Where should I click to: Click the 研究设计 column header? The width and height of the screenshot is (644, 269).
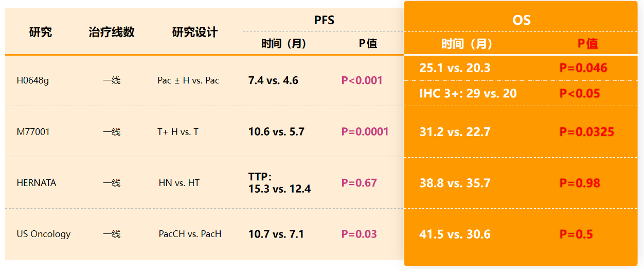pyautogui.click(x=195, y=32)
